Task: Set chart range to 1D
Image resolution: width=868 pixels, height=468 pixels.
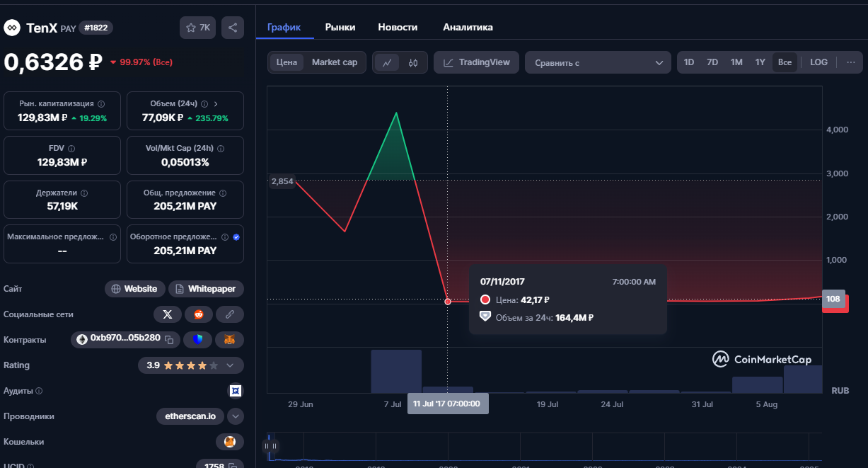Action: pos(688,62)
